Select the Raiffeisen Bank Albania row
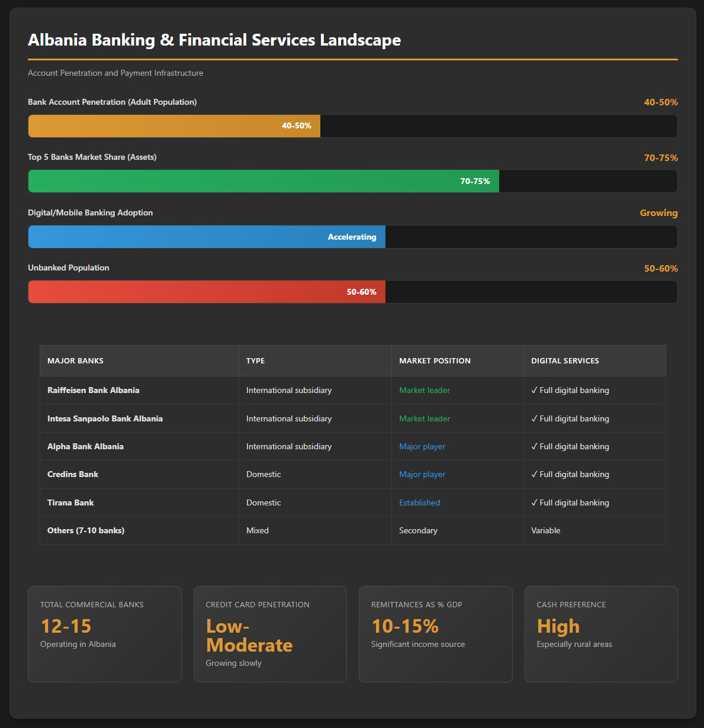This screenshot has height=728, width=704. (x=94, y=390)
